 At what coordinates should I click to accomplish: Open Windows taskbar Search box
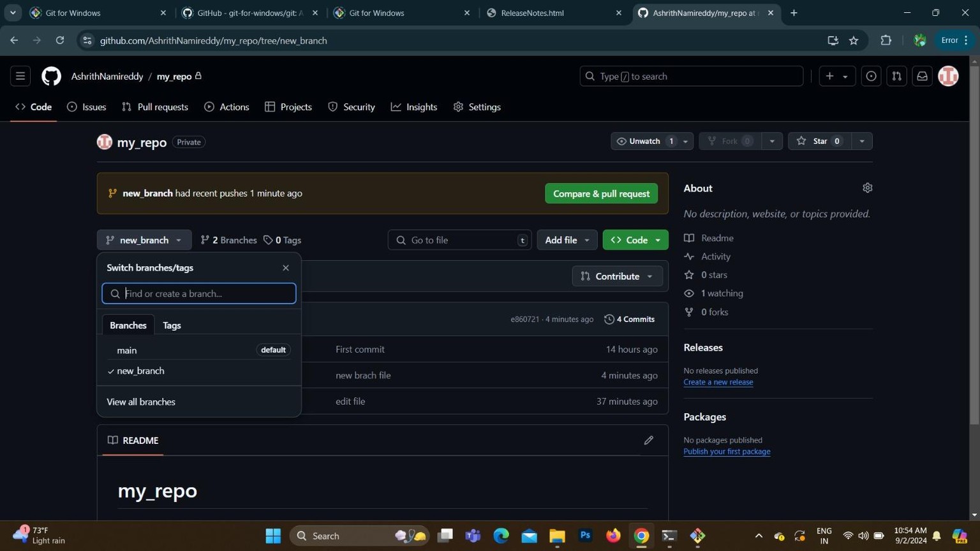click(360, 536)
